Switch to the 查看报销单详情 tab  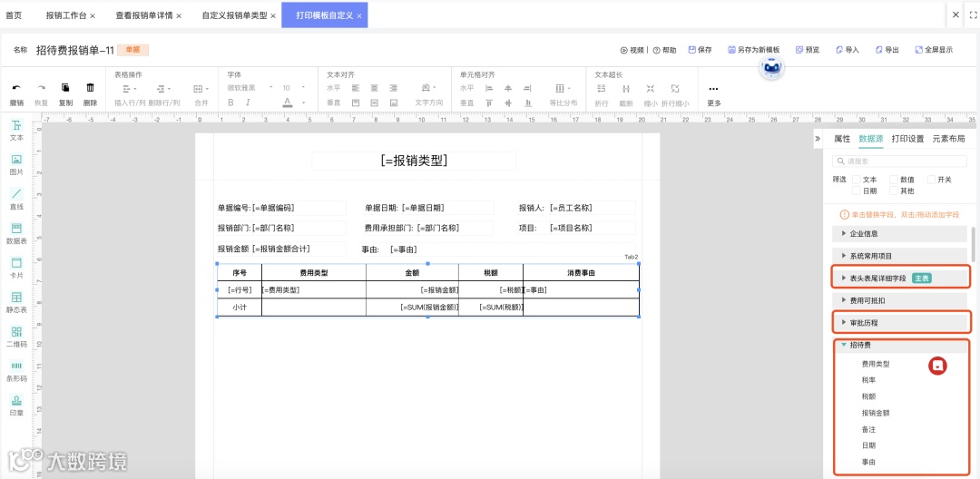(144, 15)
